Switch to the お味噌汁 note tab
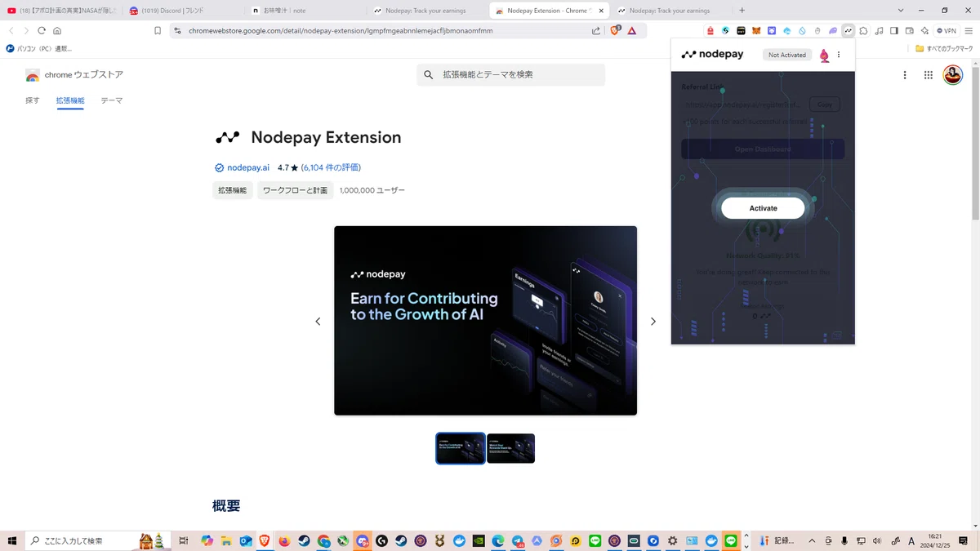980x551 pixels. point(306,11)
